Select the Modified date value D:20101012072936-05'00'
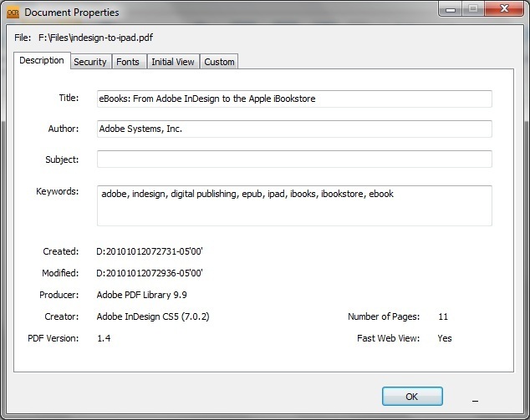This screenshot has width=530, height=420. (x=150, y=273)
